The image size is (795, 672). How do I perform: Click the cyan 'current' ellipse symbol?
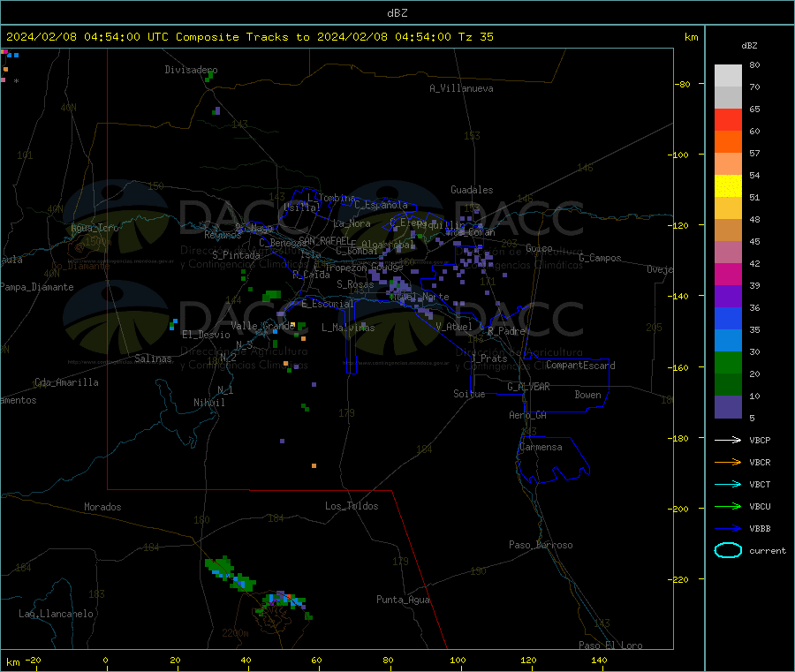[728, 550]
